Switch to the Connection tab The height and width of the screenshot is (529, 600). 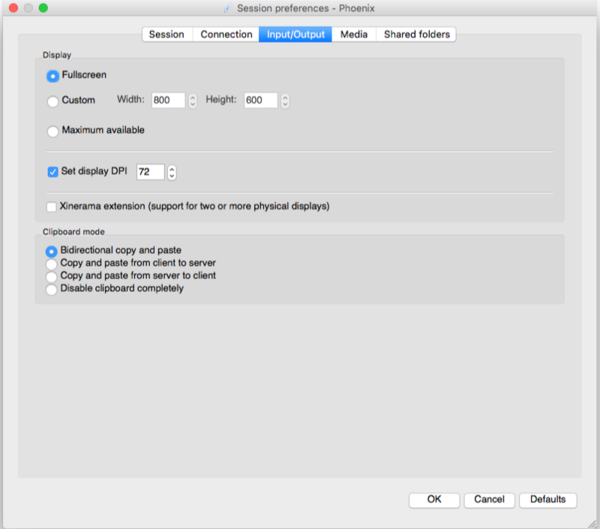[226, 34]
